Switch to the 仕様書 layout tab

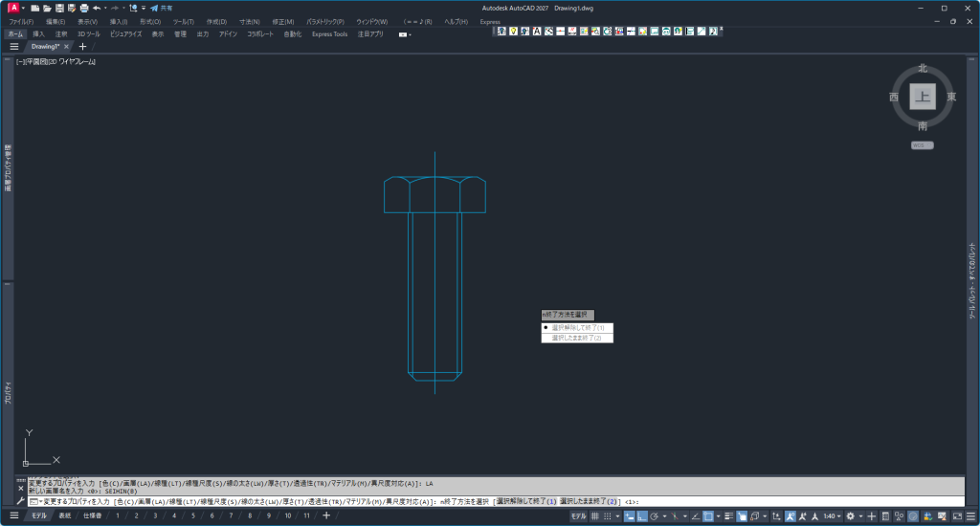(x=93, y=516)
